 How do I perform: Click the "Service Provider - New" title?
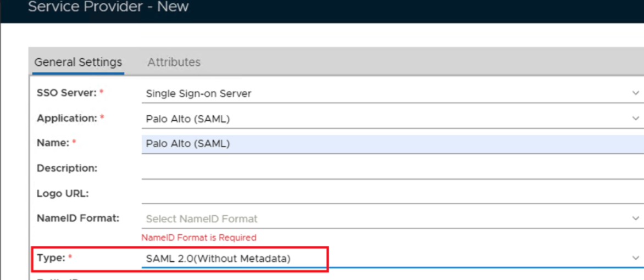pyautogui.click(x=108, y=7)
